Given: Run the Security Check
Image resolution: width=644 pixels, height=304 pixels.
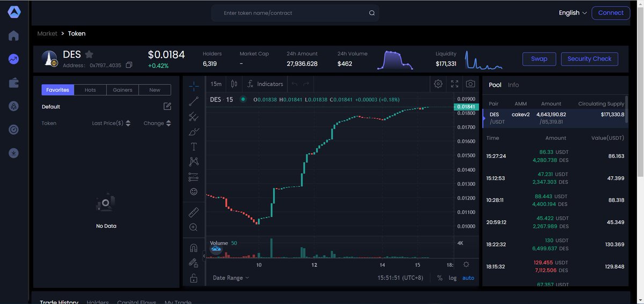Looking at the screenshot, I should [589, 59].
